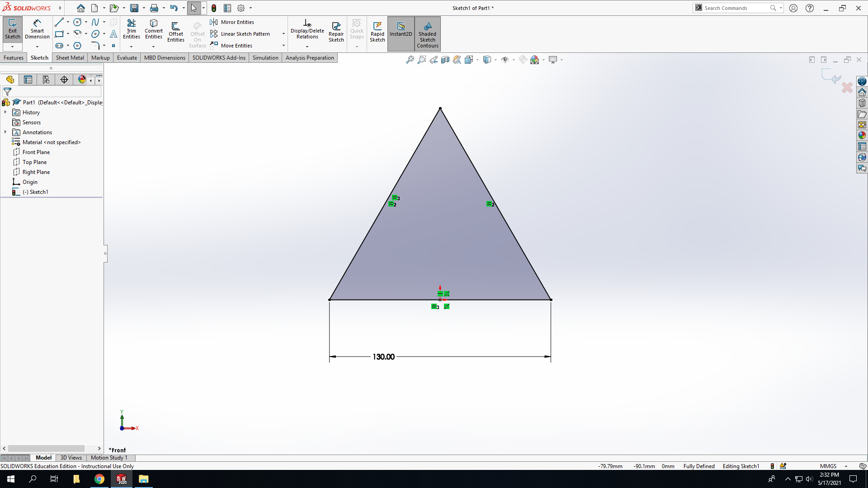Select the Smart Dimension tool
The image size is (868, 488).
[37, 29]
